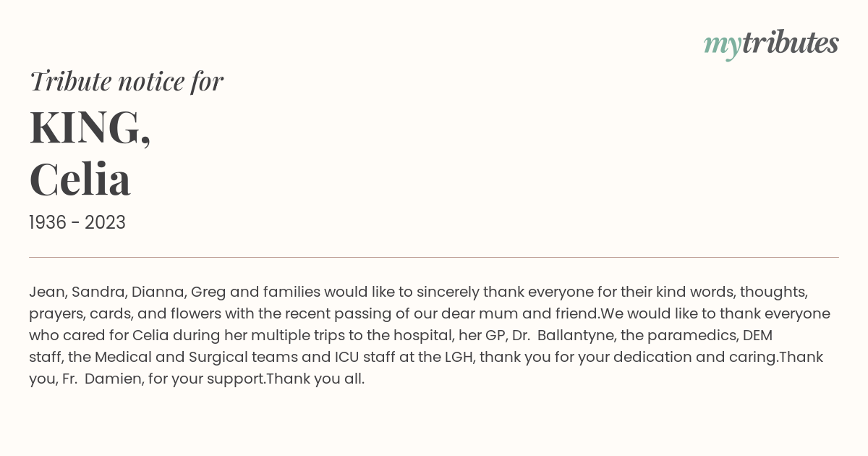The image size is (868, 456).
Task: Select the 'Tribute notice for' heading
Action: pos(127,81)
